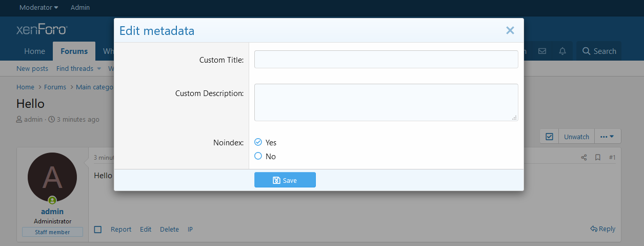This screenshot has height=246, width=644.
Task: Click the mark-read checkmark icon button
Action: point(549,137)
